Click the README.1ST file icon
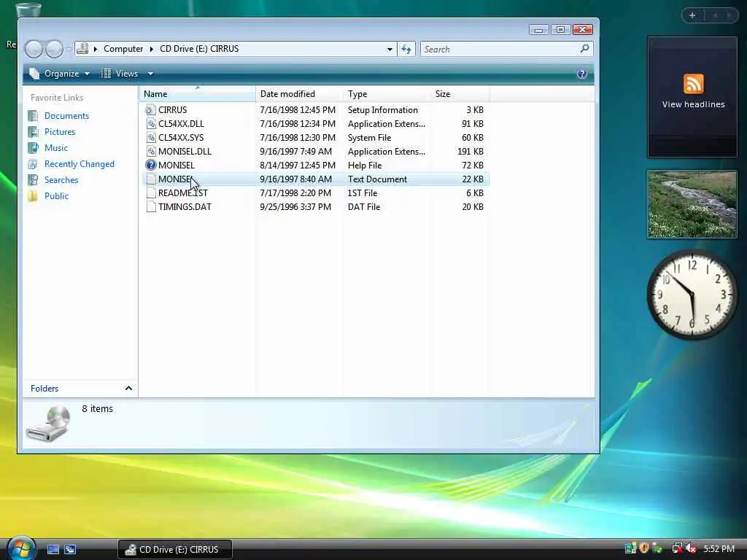Screen dimensions: 747x560 150,192
